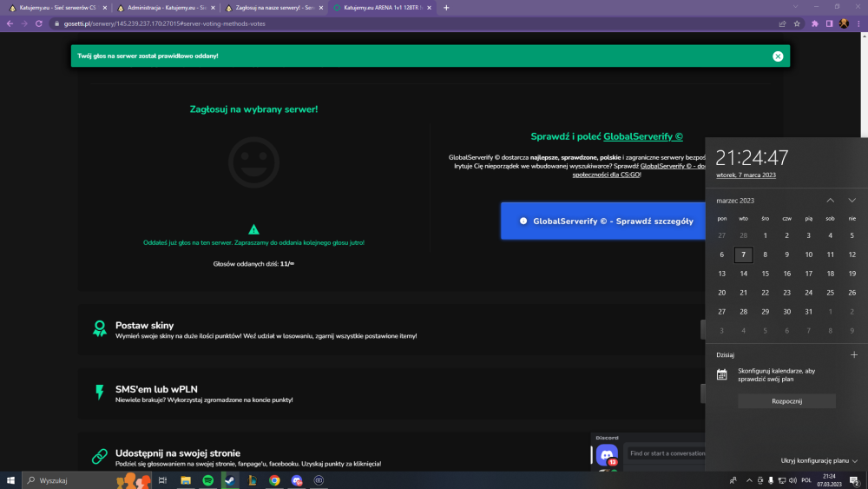Share this page from the address bar

click(782, 23)
